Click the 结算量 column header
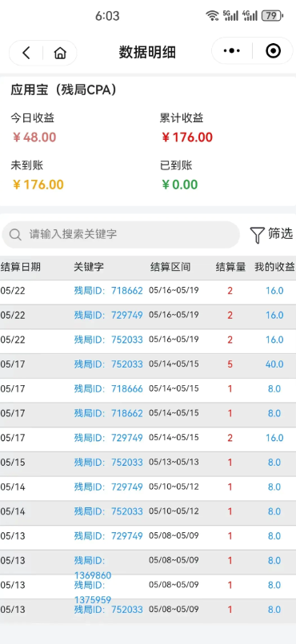The width and height of the screenshot is (296, 644). (230, 267)
